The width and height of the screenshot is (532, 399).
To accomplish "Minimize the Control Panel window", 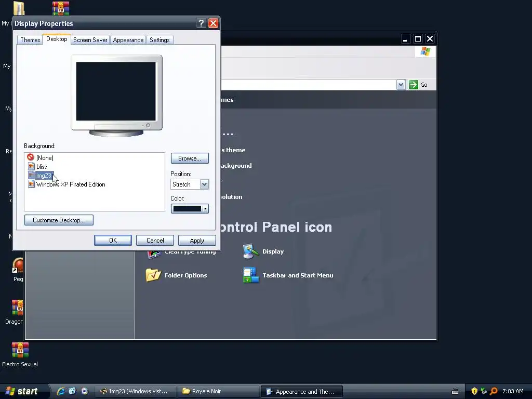I will coord(405,38).
